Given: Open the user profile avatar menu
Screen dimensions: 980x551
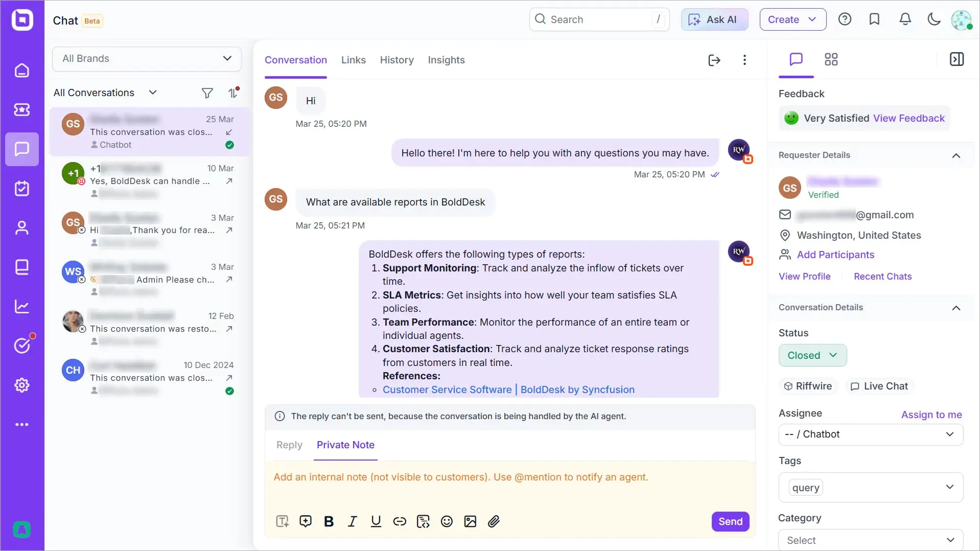Looking at the screenshot, I should (962, 20).
